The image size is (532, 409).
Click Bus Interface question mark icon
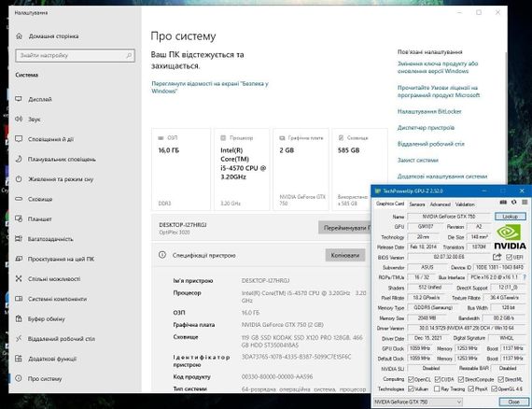pyautogui.click(x=525, y=277)
